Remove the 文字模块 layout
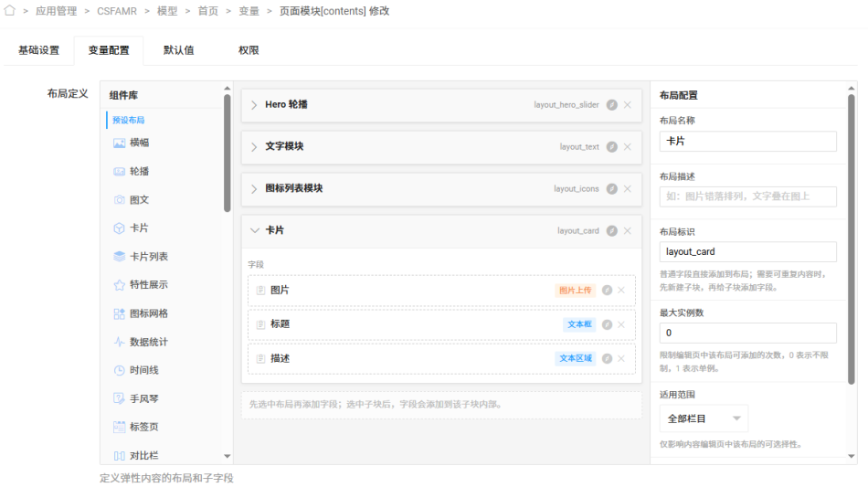Viewport: 868px width, 498px height. (627, 146)
